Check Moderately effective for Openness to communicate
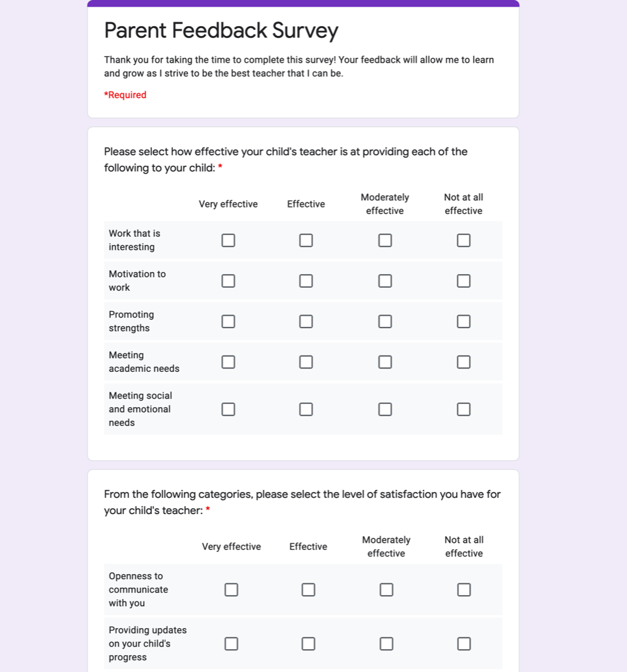The image size is (627, 672). click(x=386, y=589)
